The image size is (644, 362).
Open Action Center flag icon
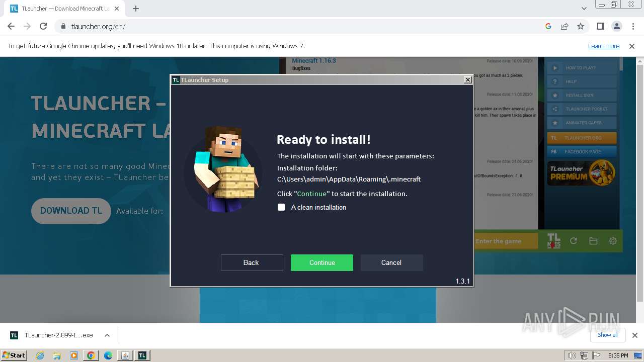click(x=596, y=355)
